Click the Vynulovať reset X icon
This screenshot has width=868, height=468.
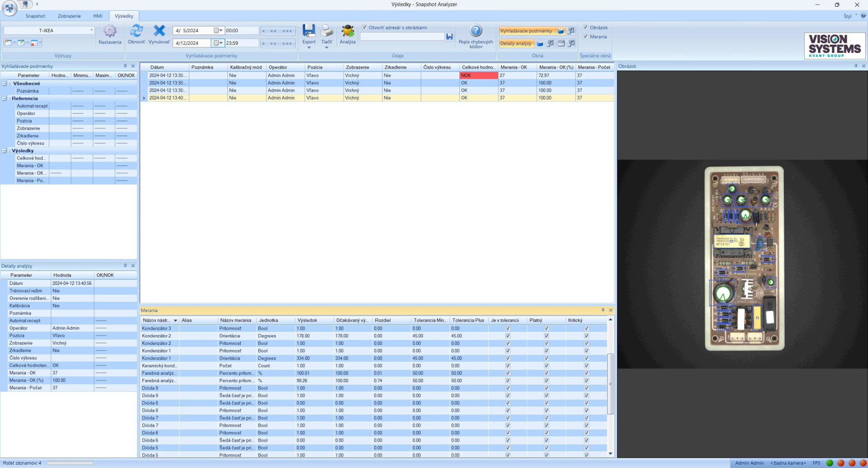click(x=159, y=31)
